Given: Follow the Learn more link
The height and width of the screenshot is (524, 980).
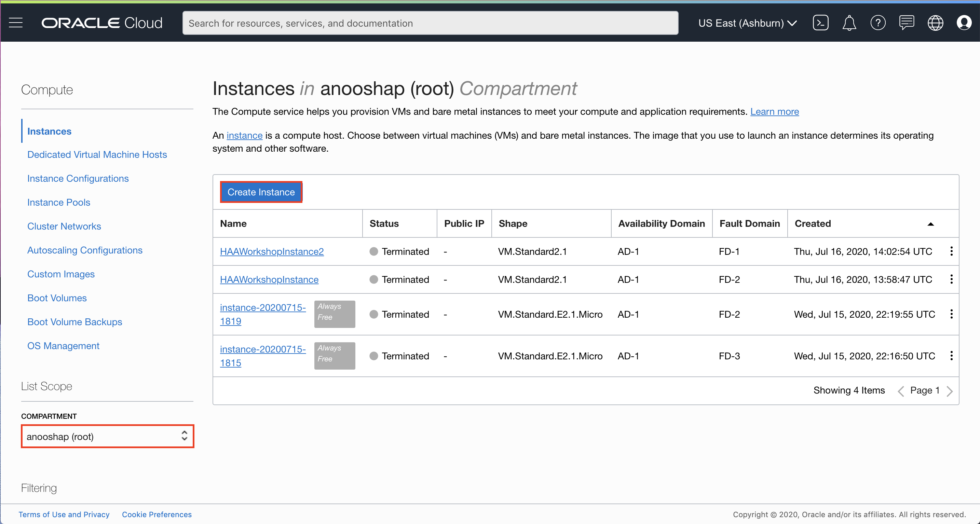Looking at the screenshot, I should [x=774, y=111].
